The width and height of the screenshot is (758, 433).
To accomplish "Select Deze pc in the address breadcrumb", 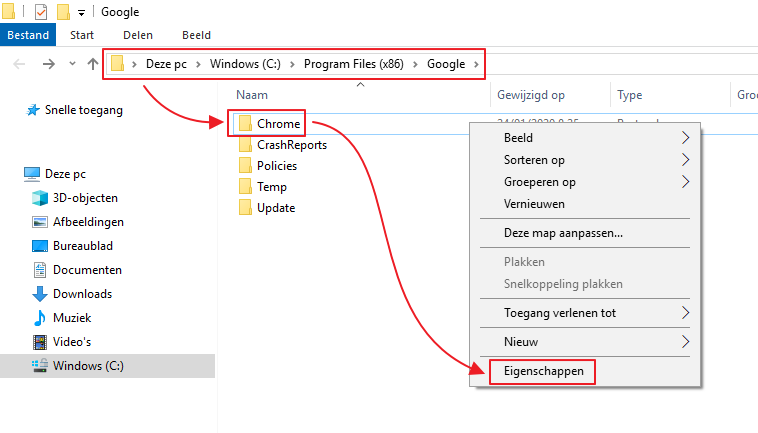I will 166,64.
